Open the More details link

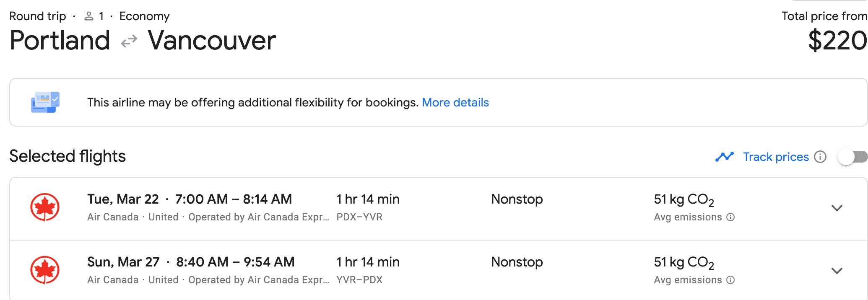tap(455, 102)
